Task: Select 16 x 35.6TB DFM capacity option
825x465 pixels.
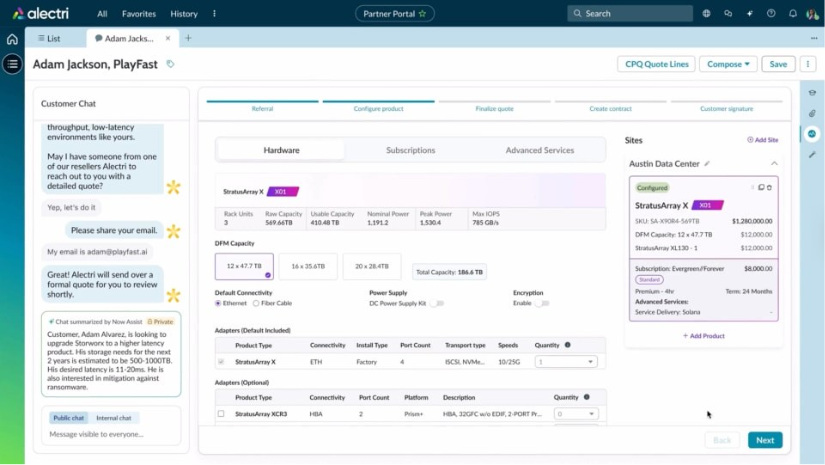Action: coord(308,266)
